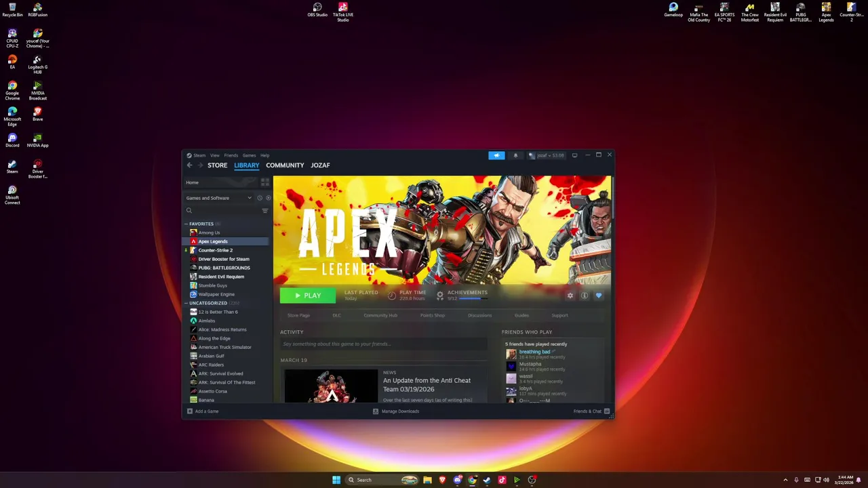868x488 pixels.
Task: Click the activity status text box
Action: 384,344
